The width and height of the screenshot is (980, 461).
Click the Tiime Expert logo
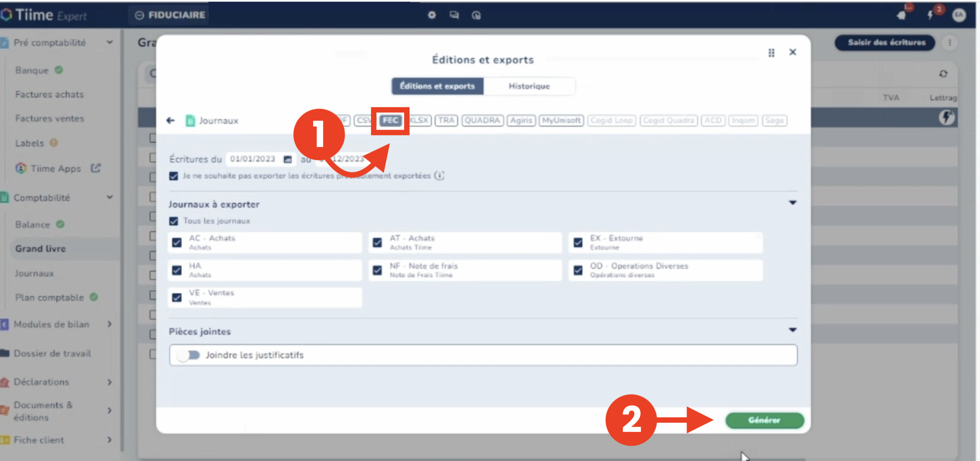pos(44,15)
